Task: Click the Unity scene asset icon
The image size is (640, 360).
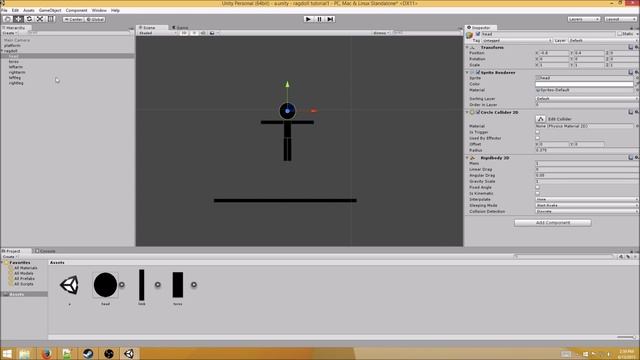Action: (69, 285)
